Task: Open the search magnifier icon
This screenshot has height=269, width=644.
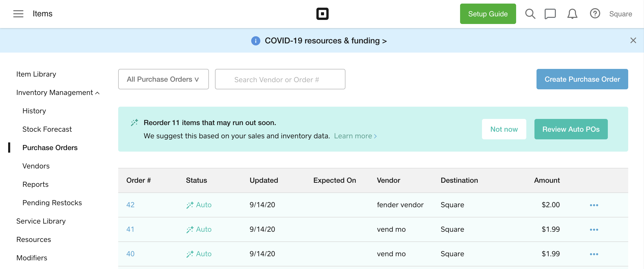Action: tap(530, 14)
